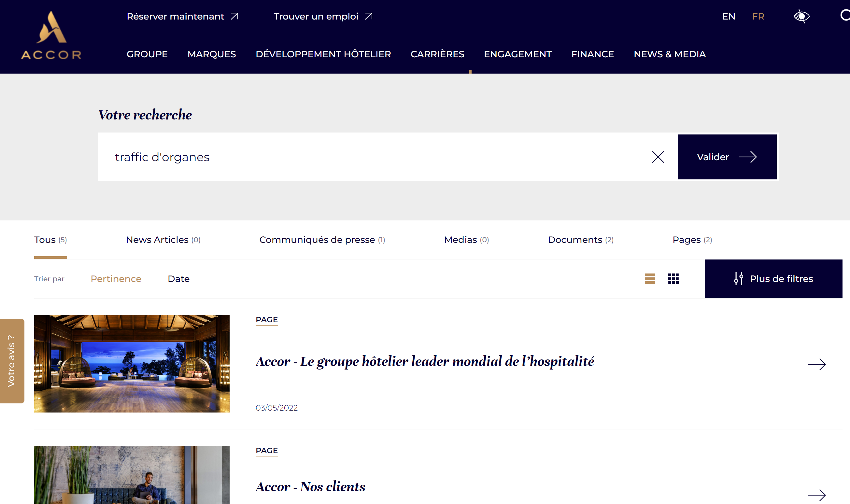Click the Valider button
850x504 pixels.
pyautogui.click(x=727, y=157)
